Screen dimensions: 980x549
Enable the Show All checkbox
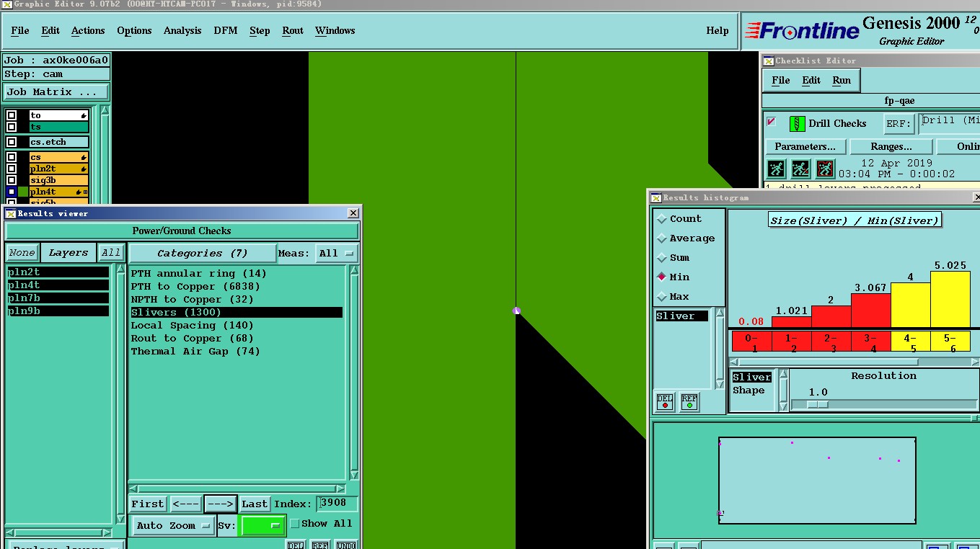point(294,524)
